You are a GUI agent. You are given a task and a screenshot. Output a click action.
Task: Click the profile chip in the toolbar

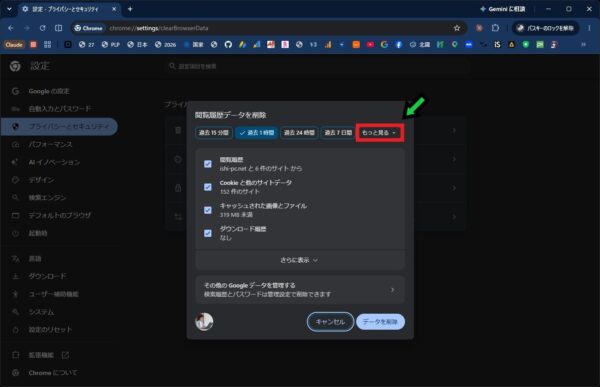point(545,28)
